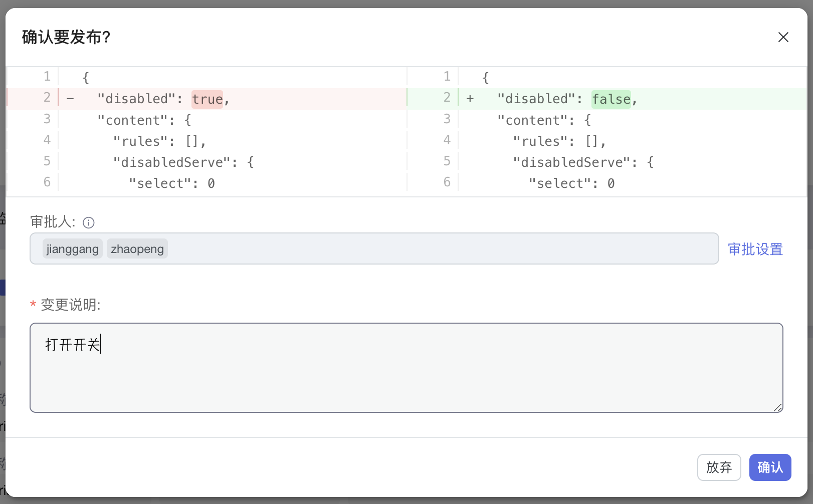Screen dimensions: 813x504
Task: Click the 放弃 button
Action: point(718,467)
